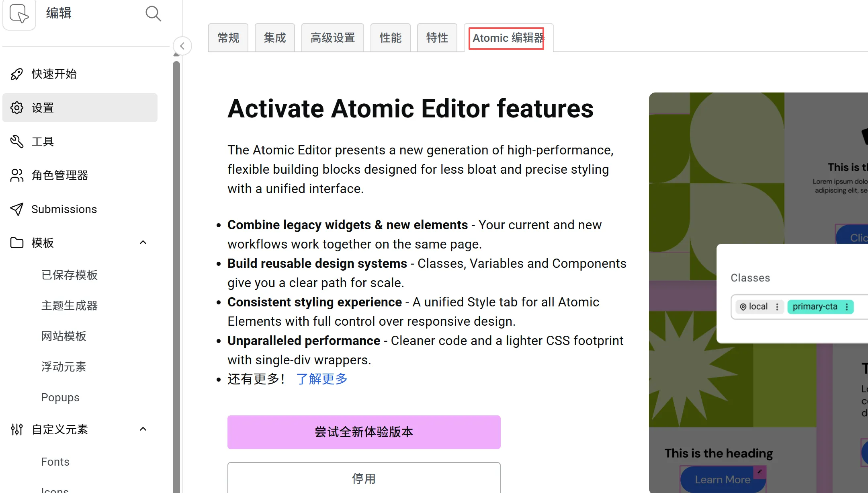This screenshot has width=868, height=493.
Task: Collapse the 自定义元素 section
Action: 143,429
